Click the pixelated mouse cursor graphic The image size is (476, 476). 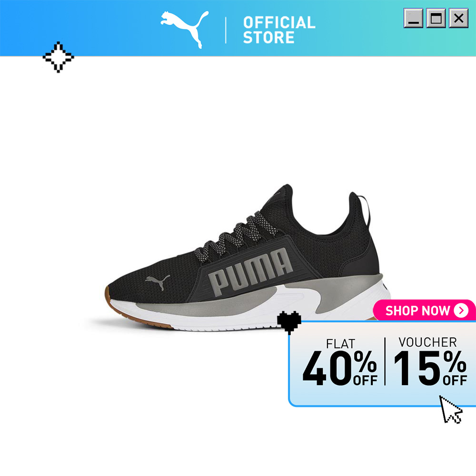(451, 409)
